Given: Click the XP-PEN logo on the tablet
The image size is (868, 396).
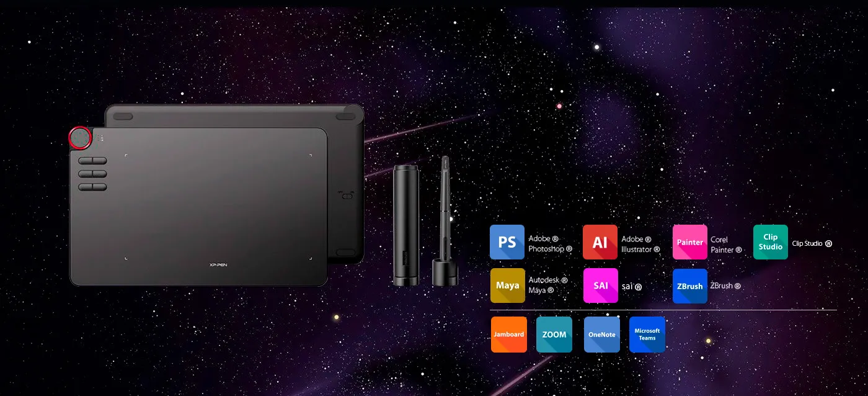Looking at the screenshot, I should pos(219,265).
